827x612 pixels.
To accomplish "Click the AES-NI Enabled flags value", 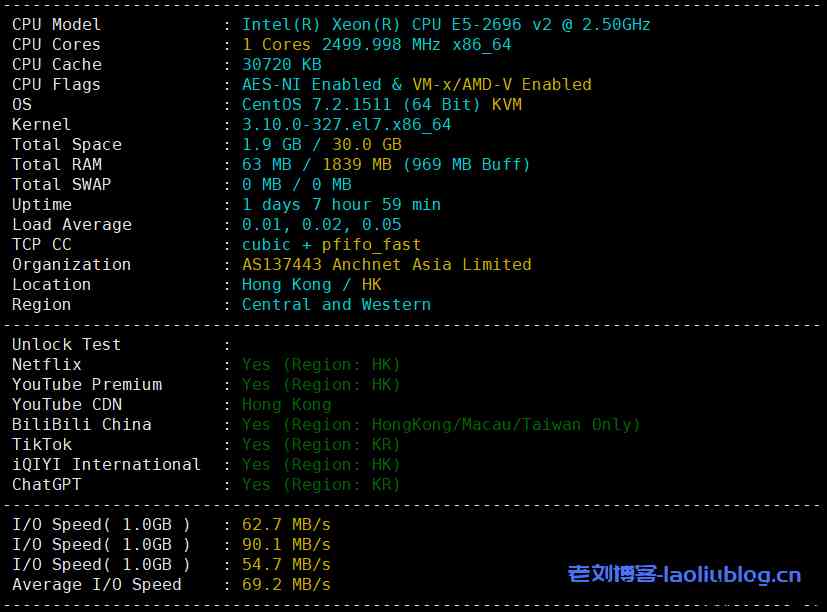I will point(417,85).
